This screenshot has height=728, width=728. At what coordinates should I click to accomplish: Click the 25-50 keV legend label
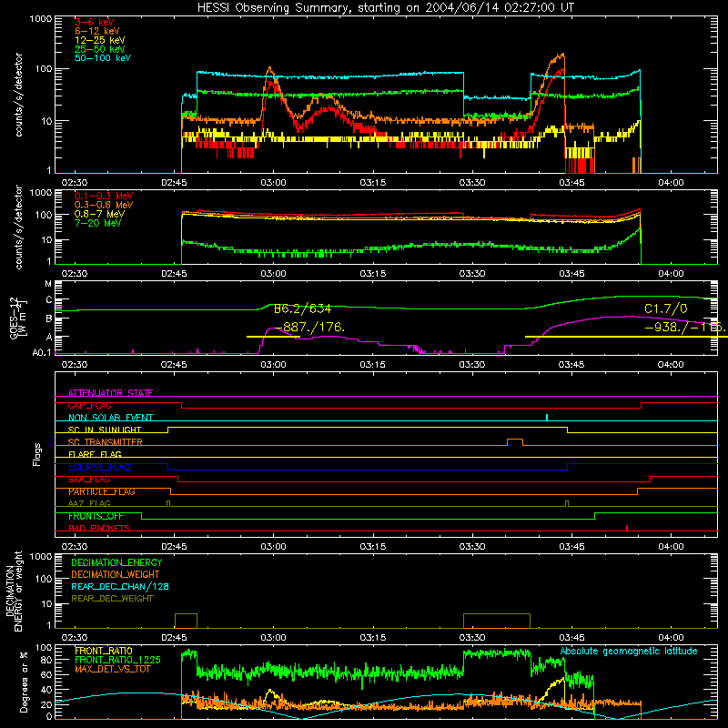[99, 49]
